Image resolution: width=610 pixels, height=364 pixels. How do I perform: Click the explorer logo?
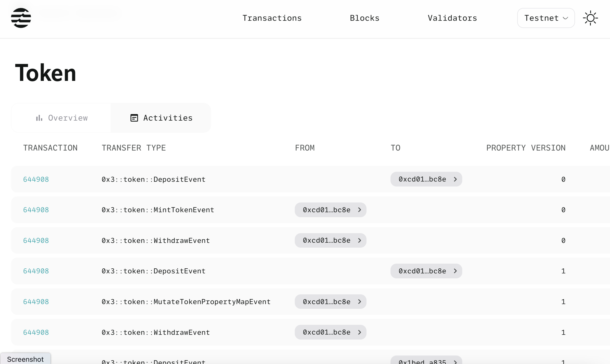pyautogui.click(x=21, y=18)
